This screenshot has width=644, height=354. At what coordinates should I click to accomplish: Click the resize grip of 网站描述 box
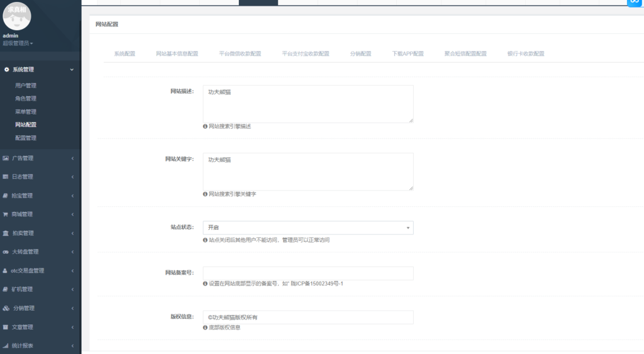411,120
